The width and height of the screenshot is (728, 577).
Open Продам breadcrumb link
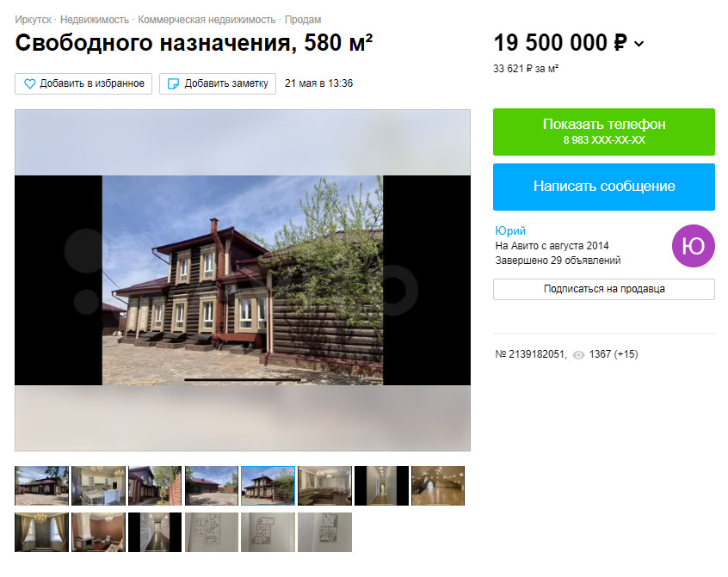pos(303,20)
